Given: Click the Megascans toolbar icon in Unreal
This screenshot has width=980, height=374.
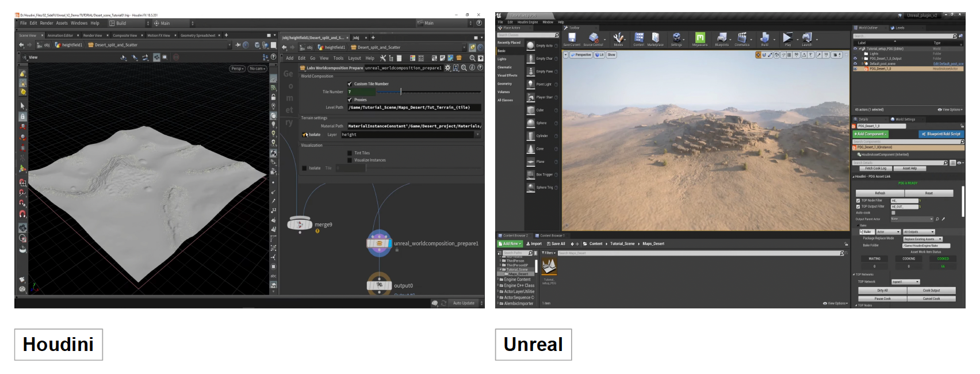Looking at the screenshot, I should [x=700, y=39].
